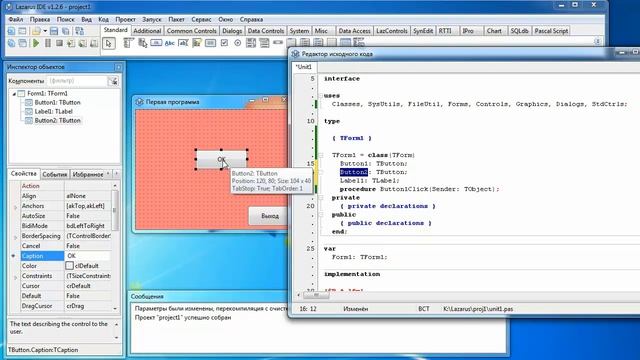640x360 pixels.
Task: Open the Файл menu
Action: click(x=16, y=19)
